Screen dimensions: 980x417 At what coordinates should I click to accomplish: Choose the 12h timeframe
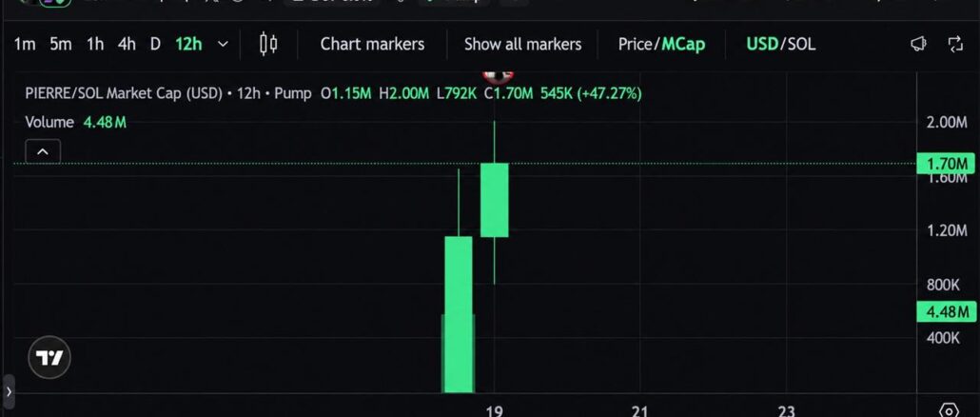188,45
